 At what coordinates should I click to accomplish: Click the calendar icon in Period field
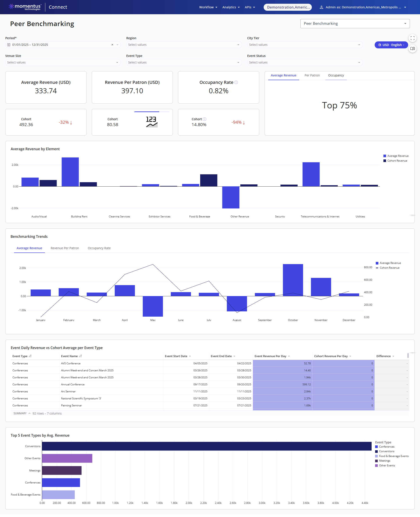9,45
